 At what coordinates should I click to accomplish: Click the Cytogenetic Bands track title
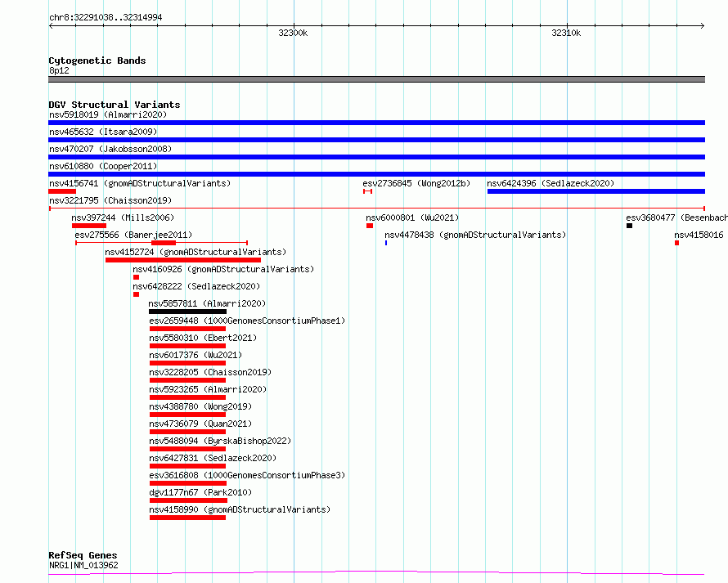pyautogui.click(x=97, y=61)
